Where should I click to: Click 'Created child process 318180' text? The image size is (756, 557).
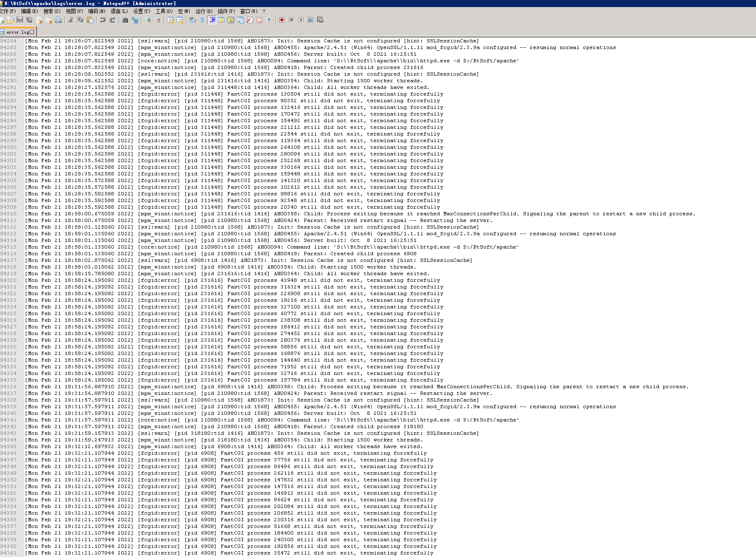point(377,426)
